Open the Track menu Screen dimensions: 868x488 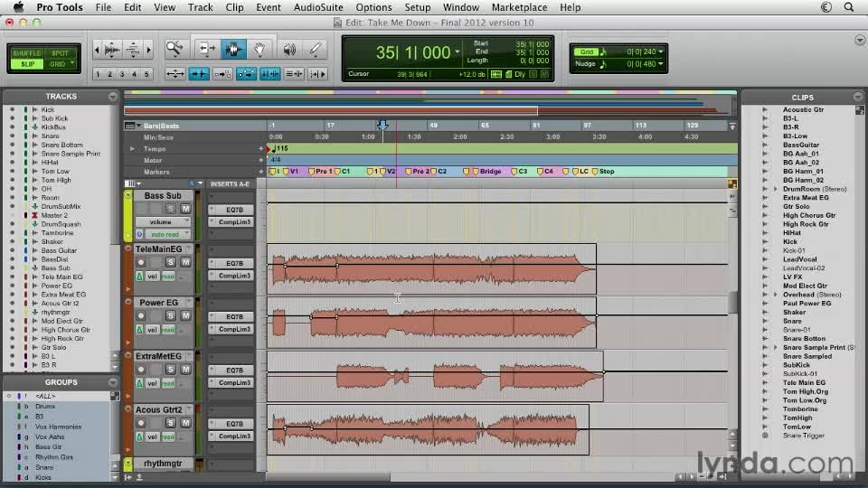tap(200, 7)
